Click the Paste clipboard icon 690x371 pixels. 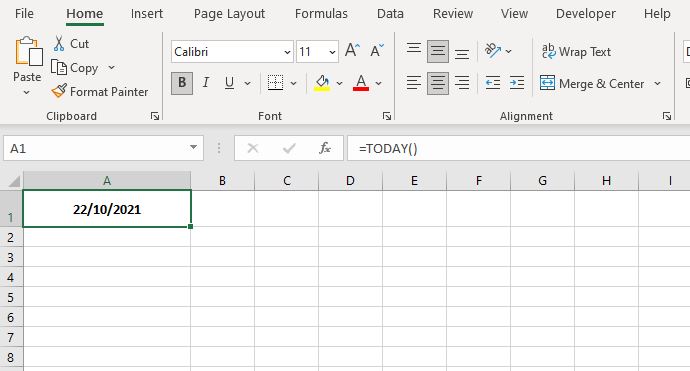(x=29, y=51)
